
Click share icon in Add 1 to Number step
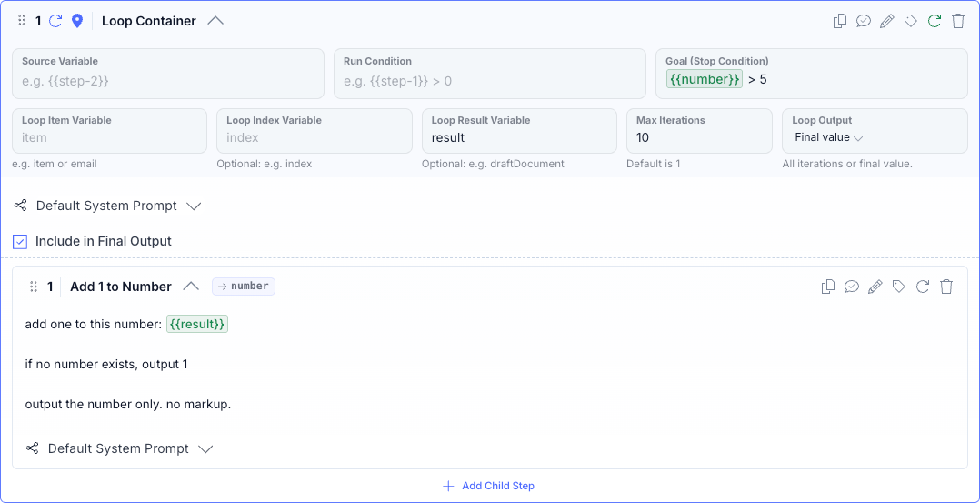coord(33,448)
